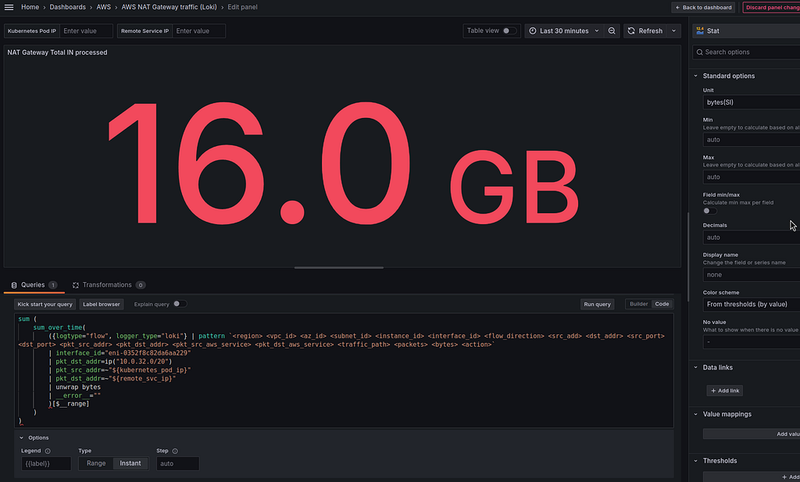Image resolution: width=800 pixels, height=482 pixels.
Task: Focus the Kubernetes Pod IP input
Action: click(x=86, y=31)
